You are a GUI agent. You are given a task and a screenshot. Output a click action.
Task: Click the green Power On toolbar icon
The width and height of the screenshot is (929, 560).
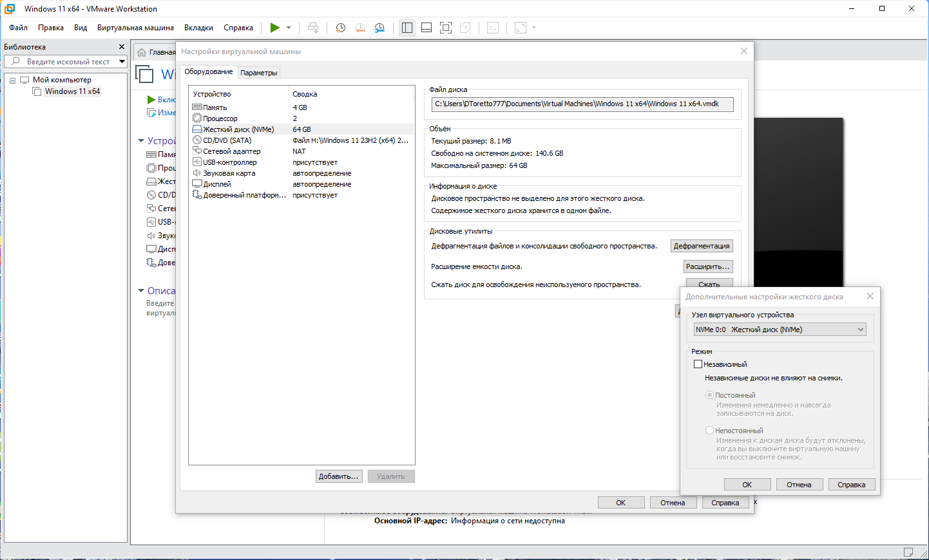[x=275, y=28]
